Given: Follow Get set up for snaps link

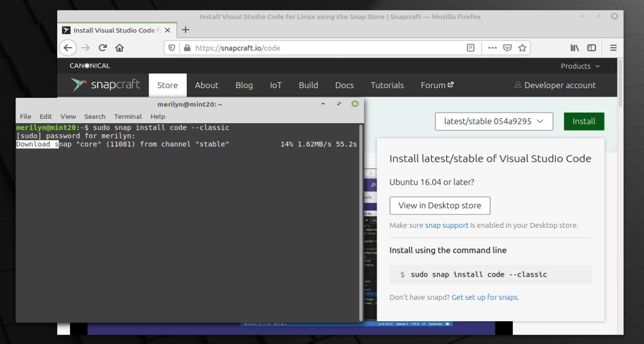Looking at the screenshot, I should 484,297.
